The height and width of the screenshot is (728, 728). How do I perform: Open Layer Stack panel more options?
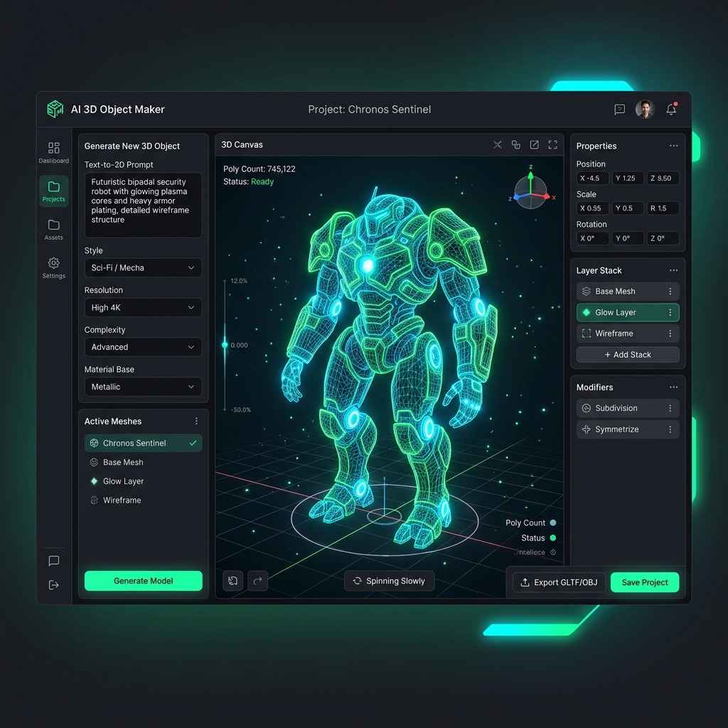tap(674, 270)
